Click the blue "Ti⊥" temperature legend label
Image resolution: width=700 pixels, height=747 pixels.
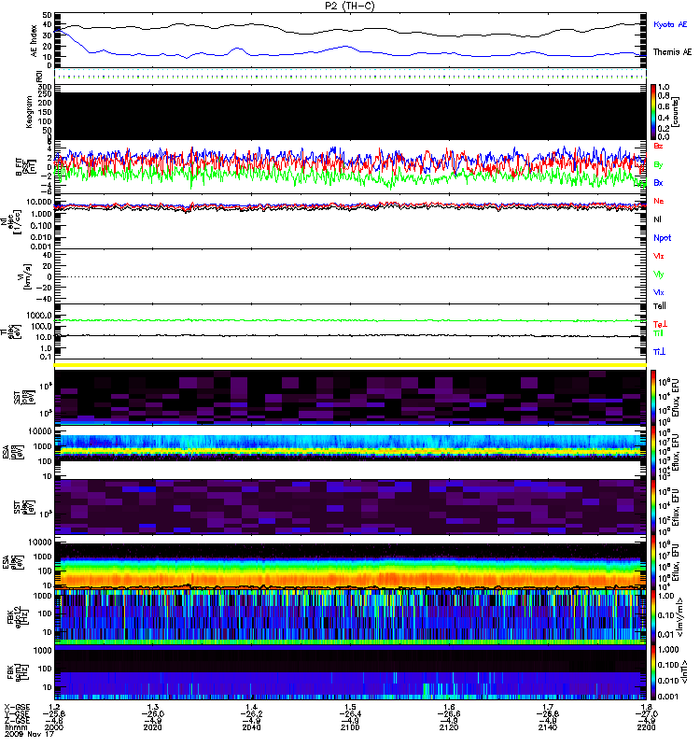pos(660,352)
